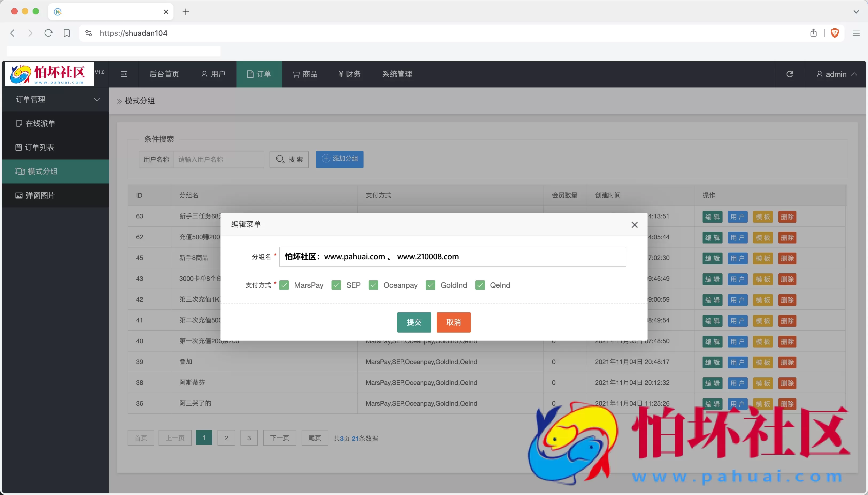Click the refresh icon near admin

[790, 74]
